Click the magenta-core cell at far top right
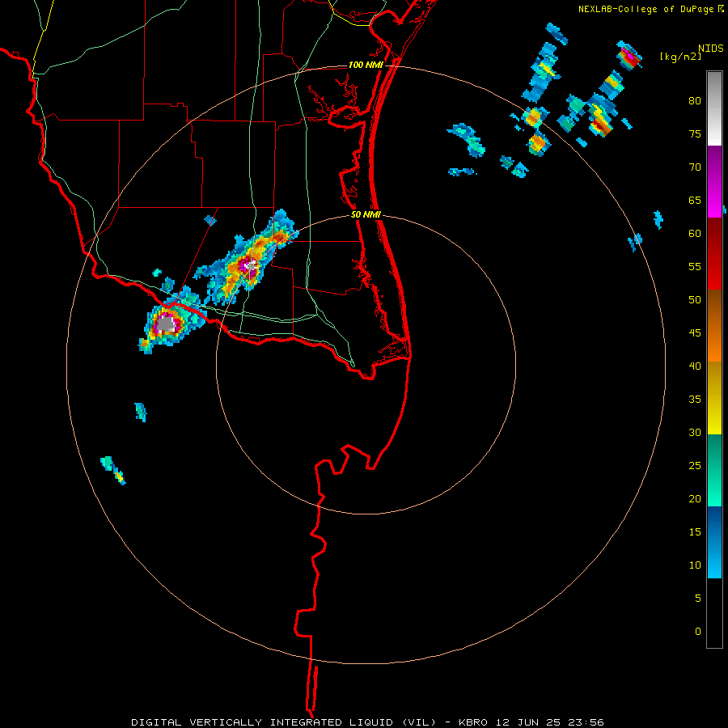728x728 pixels. [629, 56]
